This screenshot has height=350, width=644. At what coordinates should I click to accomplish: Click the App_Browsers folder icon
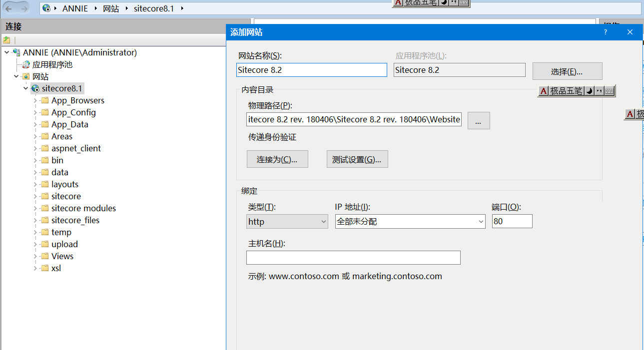(45, 100)
